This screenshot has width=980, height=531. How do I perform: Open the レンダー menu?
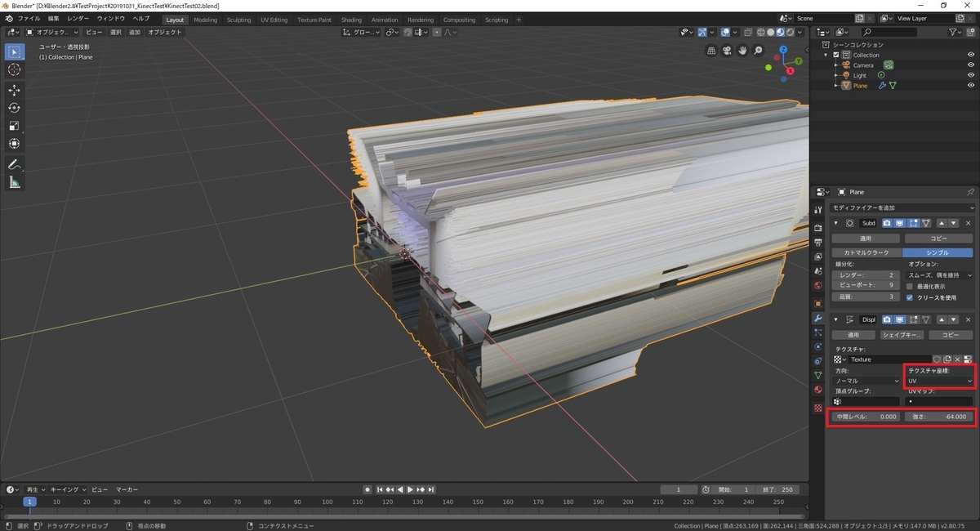tap(78, 18)
